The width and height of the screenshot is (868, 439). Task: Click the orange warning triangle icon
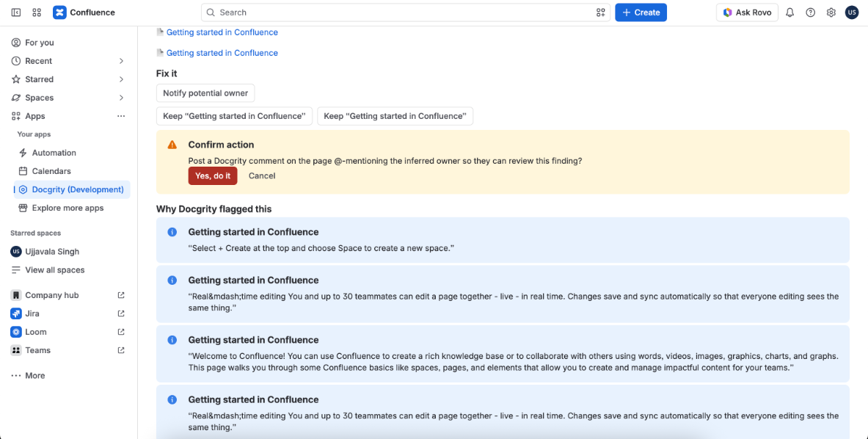[172, 145]
